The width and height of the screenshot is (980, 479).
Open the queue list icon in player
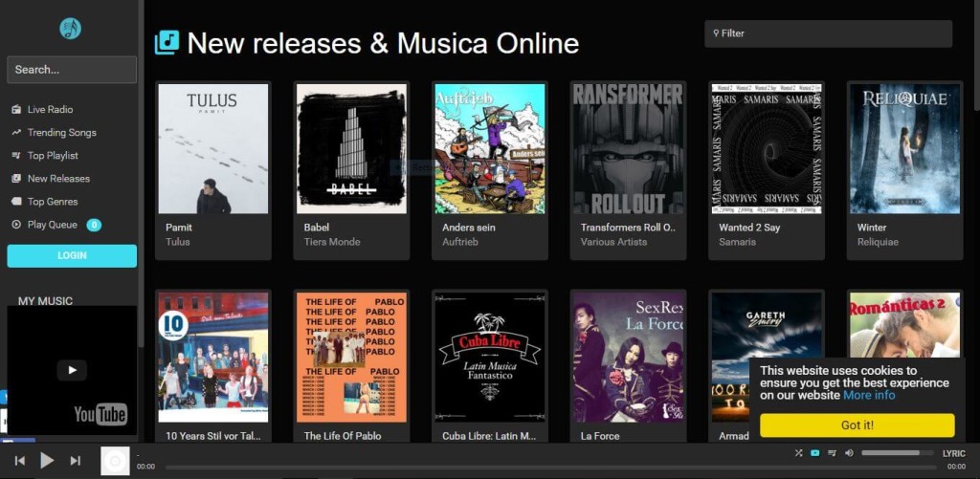click(832, 453)
